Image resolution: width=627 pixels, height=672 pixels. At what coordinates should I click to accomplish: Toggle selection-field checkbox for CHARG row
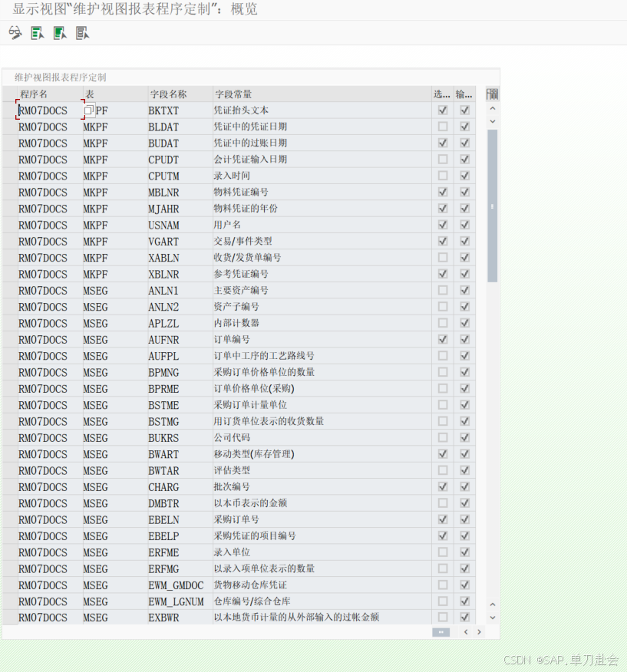coord(443,487)
